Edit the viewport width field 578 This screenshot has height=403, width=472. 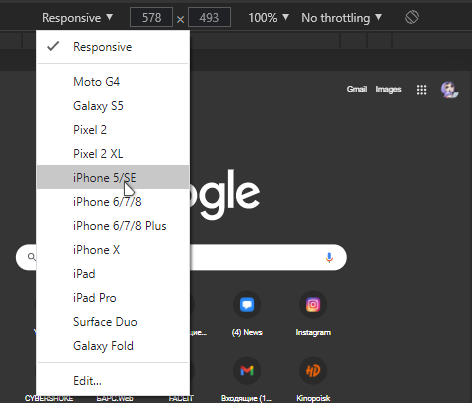click(151, 17)
